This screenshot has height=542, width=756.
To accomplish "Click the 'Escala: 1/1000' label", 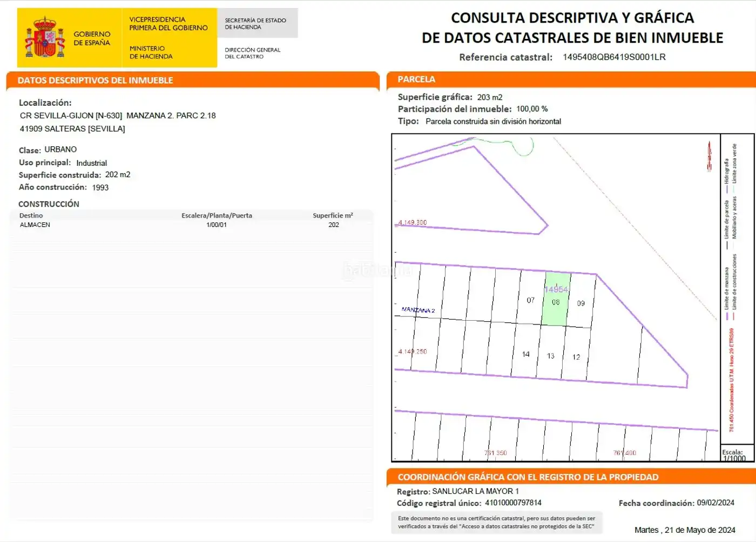I will [734, 455].
